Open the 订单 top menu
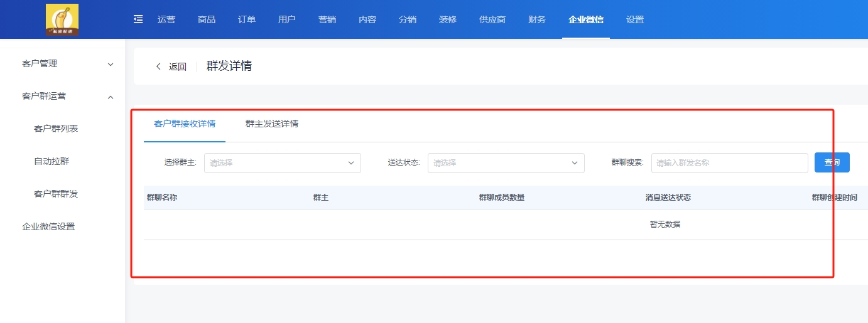The width and height of the screenshot is (868, 323). (x=247, y=19)
